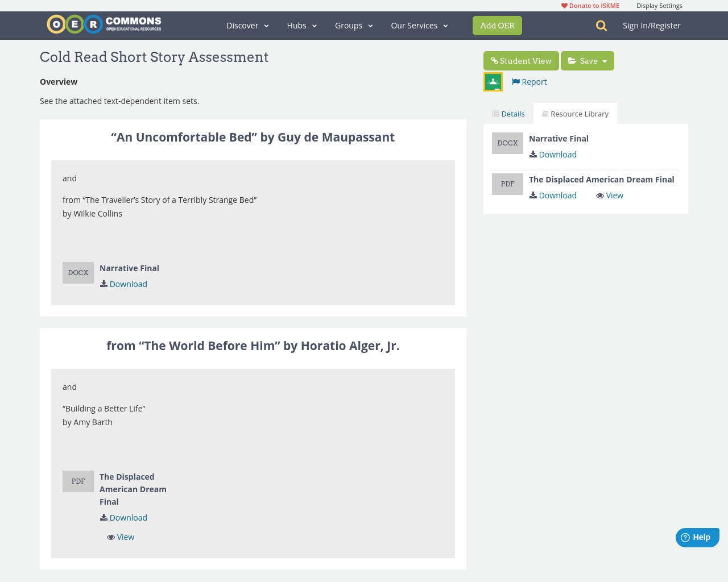Click the Report flag icon
The image size is (728, 582).
pos(515,81)
